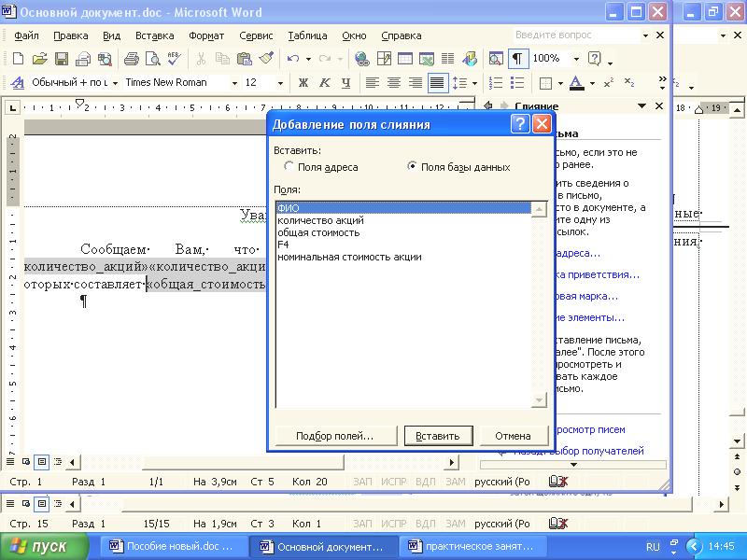
Task: Activate Format Painter brush icon
Action: 266,59
